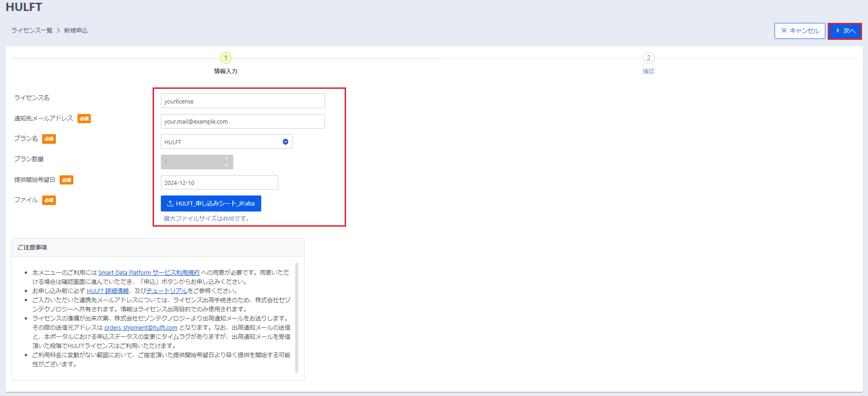Click the プラン数量 number field

point(197,162)
